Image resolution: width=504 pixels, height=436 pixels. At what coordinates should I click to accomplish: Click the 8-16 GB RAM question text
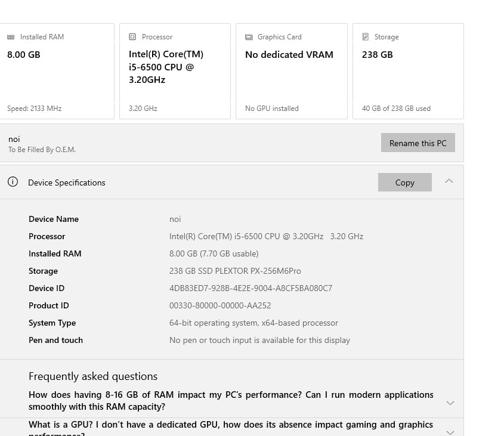(231, 400)
